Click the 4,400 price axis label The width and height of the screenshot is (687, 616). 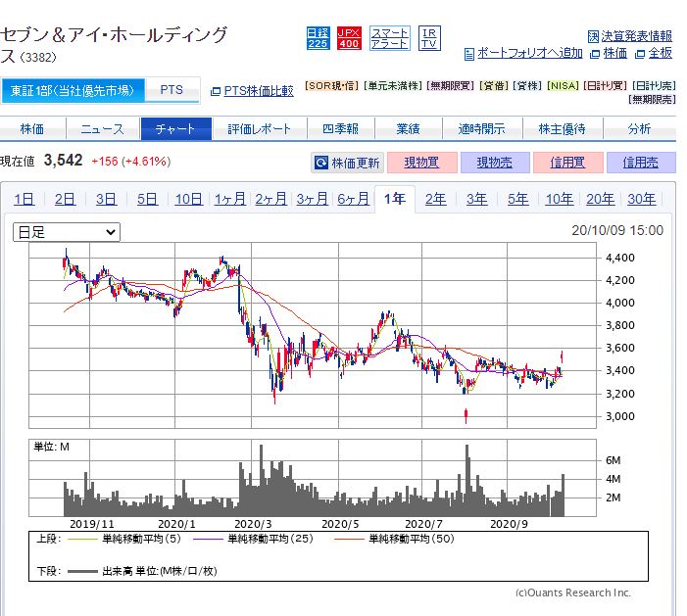point(620,258)
